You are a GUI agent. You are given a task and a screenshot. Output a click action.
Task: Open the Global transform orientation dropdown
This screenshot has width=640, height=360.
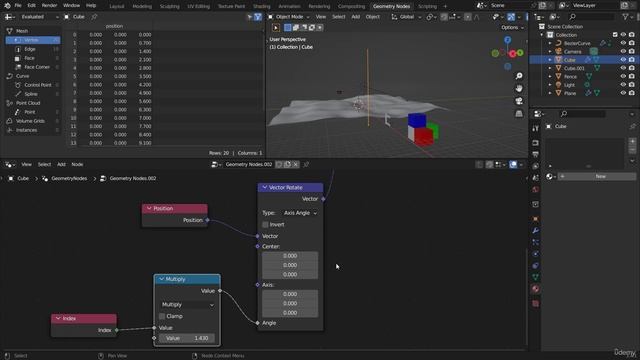click(x=407, y=17)
